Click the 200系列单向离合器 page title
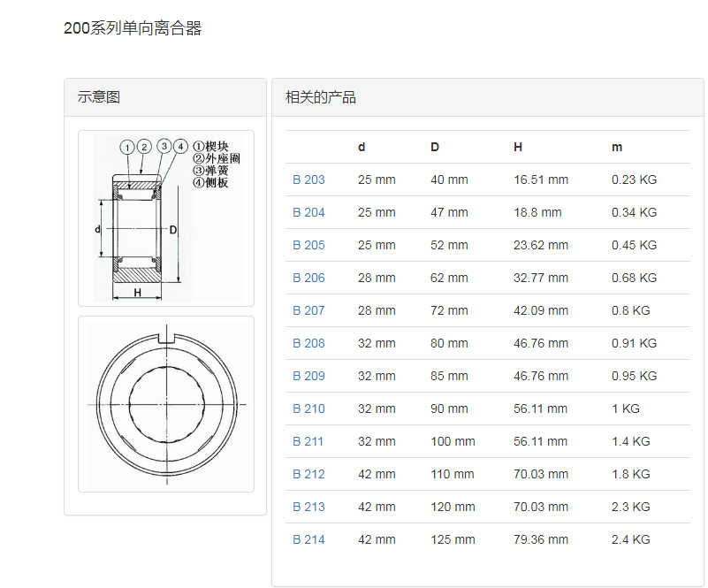This screenshot has width=708, height=588. click(x=133, y=28)
